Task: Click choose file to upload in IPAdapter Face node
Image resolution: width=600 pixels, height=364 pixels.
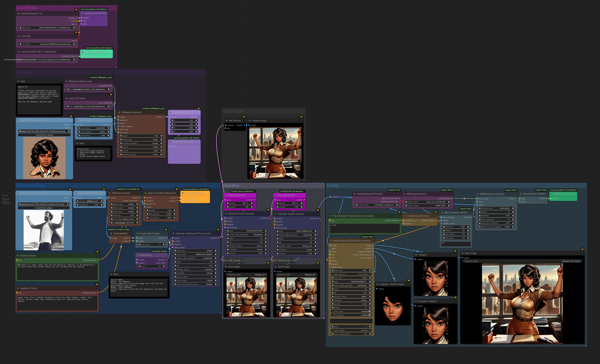Action: 44,135
